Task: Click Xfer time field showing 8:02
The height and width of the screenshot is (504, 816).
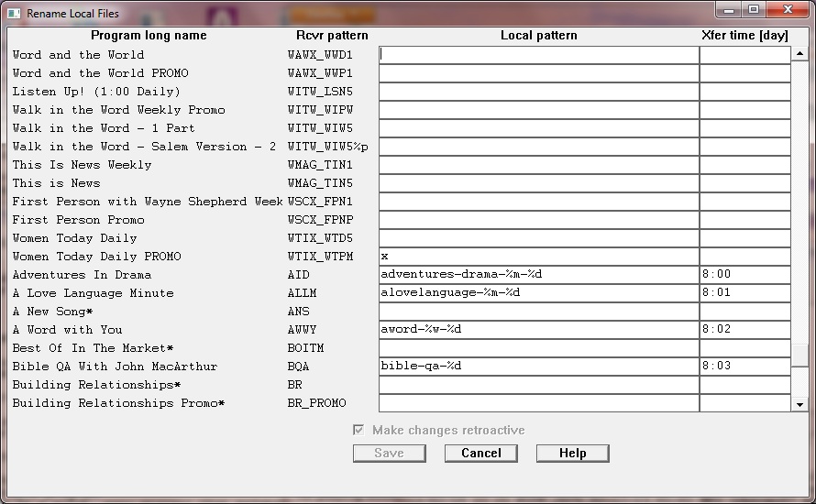Action: point(745,330)
